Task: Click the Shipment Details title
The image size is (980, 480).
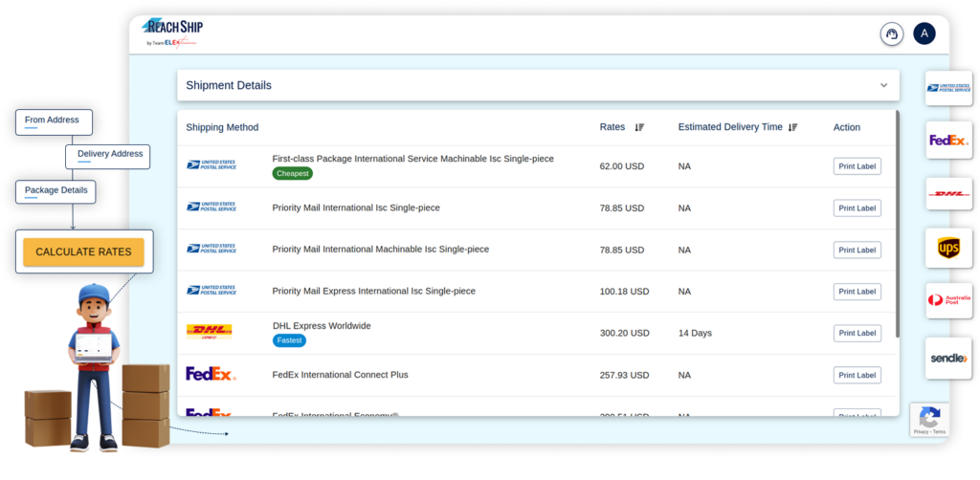Action: click(x=229, y=85)
